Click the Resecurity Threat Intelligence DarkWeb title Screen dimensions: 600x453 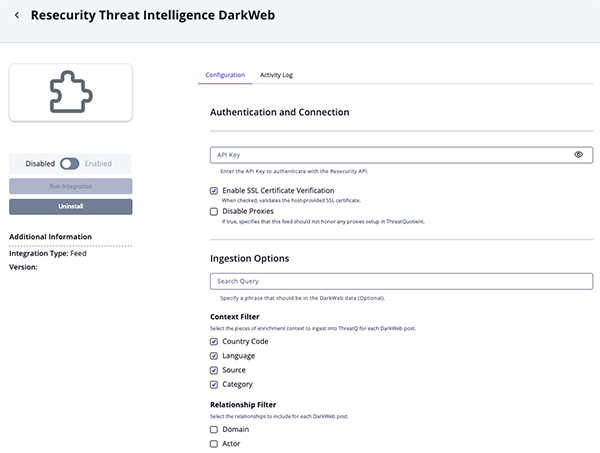[x=152, y=16]
